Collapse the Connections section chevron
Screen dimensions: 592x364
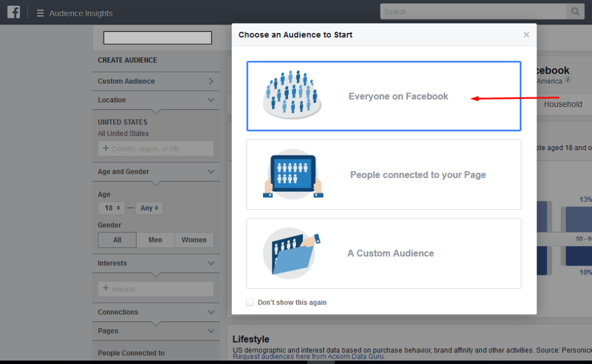click(x=211, y=313)
